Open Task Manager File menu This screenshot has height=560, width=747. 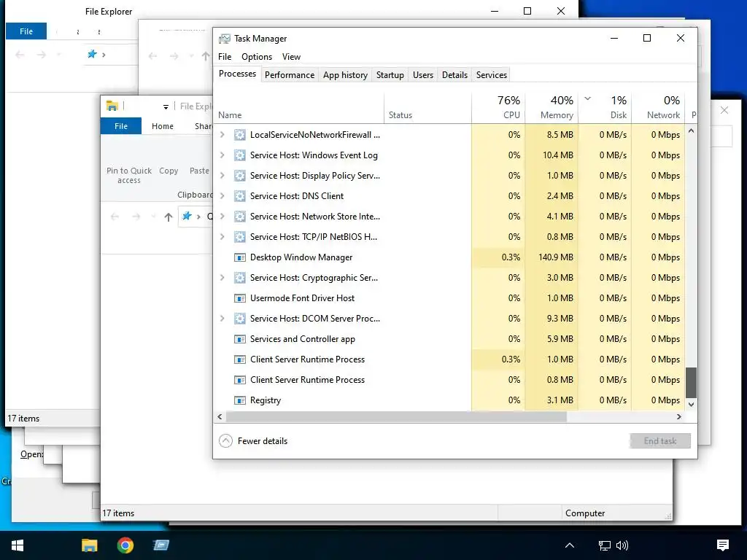coord(225,57)
